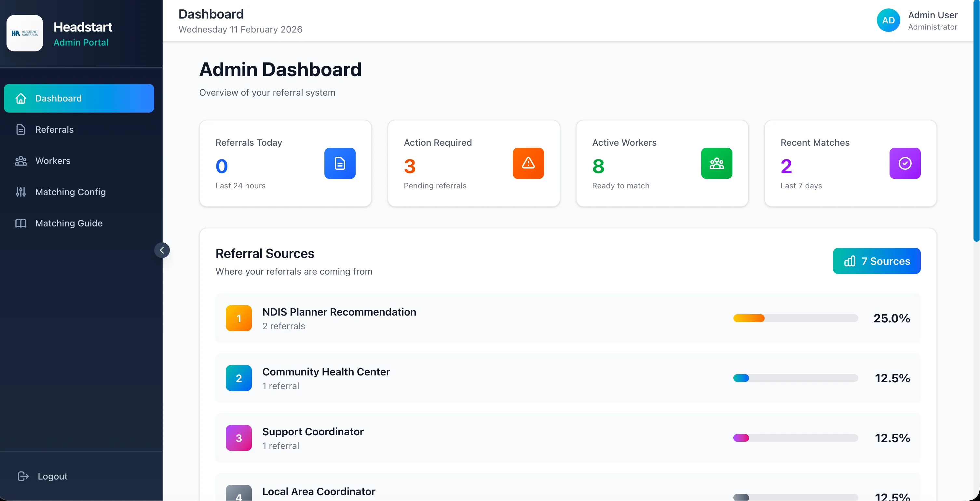Screen dimensions: 980x501
Task: Click '1 referral' under Community Health Center
Action: [x=280, y=386]
